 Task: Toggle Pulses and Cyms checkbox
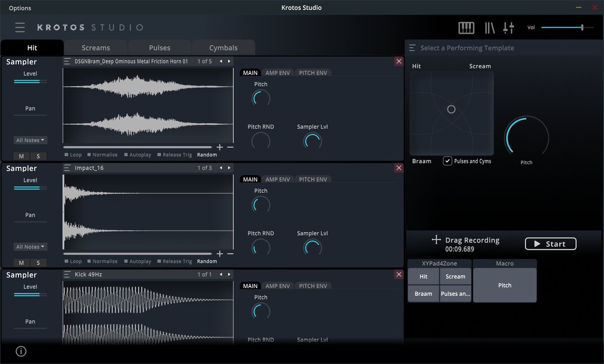pyautogui.click(x=447, y=161)
